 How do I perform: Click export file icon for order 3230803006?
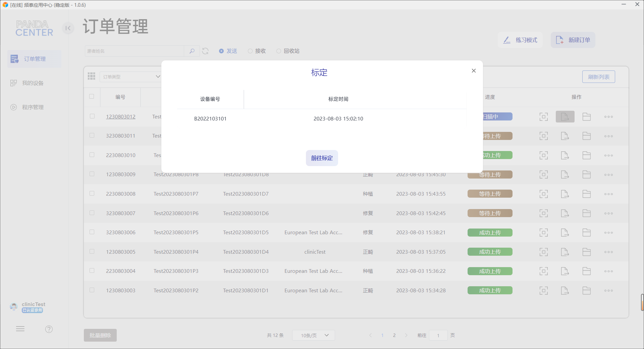click(x=565, y=233)
